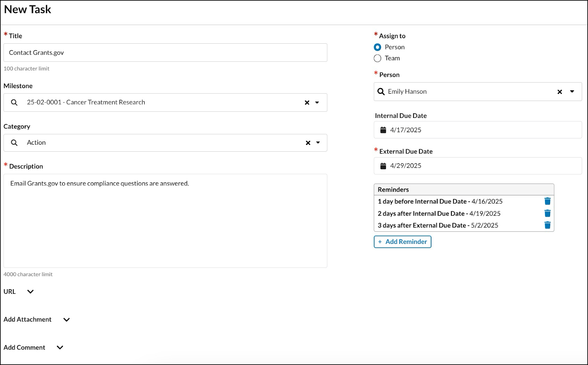Select the Person radio button
Viewport: 588px width, 365px height.
pos(377,47)
